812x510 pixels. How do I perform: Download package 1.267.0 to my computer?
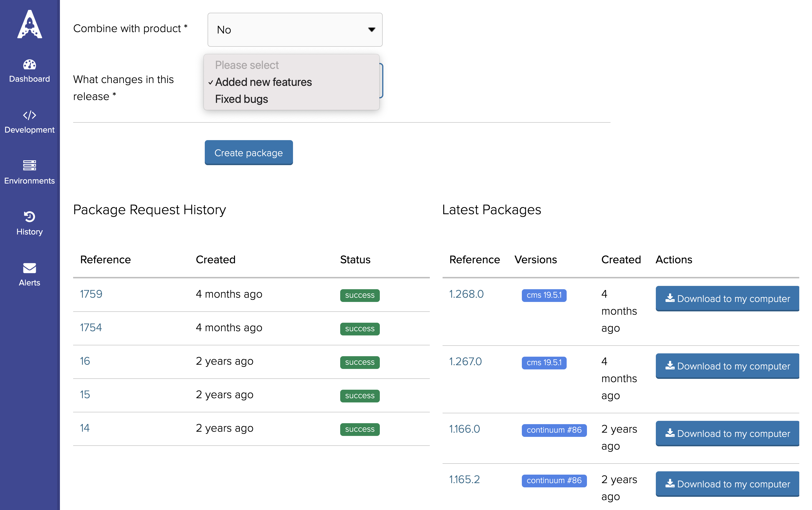727,366
